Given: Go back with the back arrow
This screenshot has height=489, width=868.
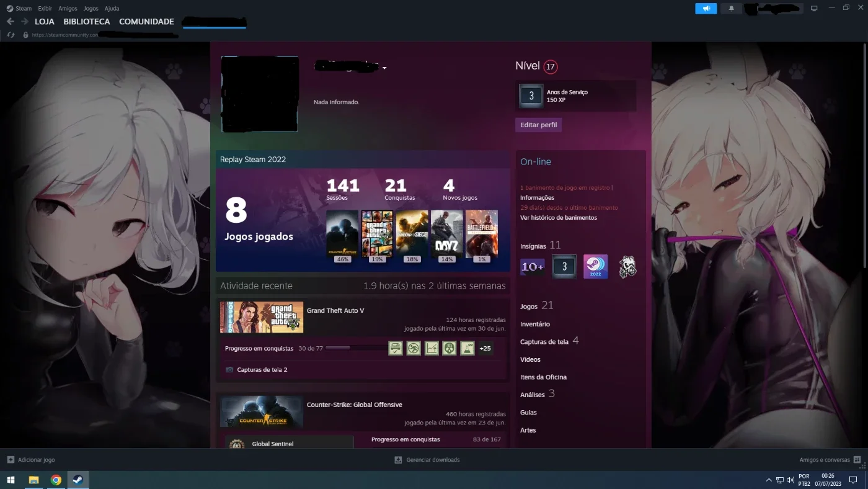Looking at the screenshot, I should [10, 22].
